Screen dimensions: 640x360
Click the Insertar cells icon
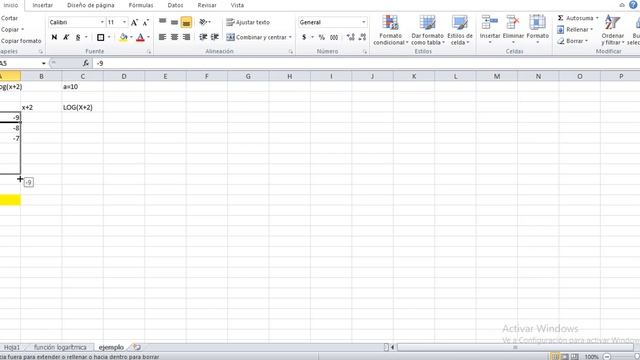(489, 22)
